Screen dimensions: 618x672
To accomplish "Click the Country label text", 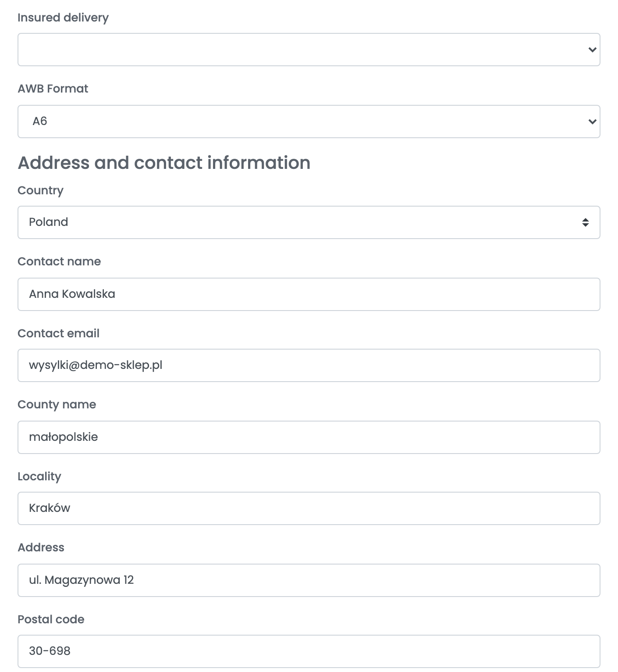I will tap(40, 191).
